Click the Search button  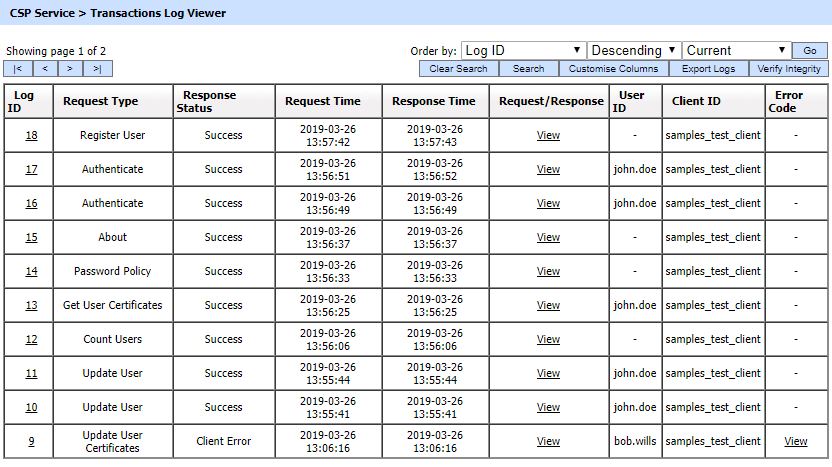(528, 69)
